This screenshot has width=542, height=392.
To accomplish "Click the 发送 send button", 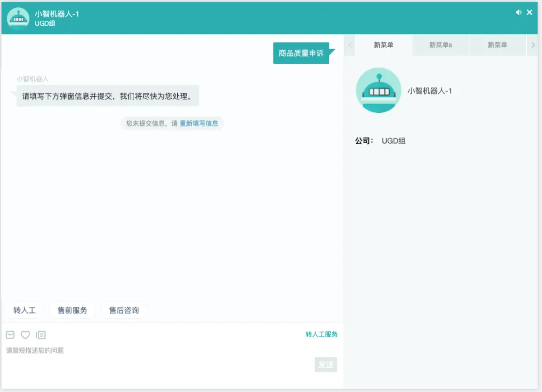I will pos(326,365).
